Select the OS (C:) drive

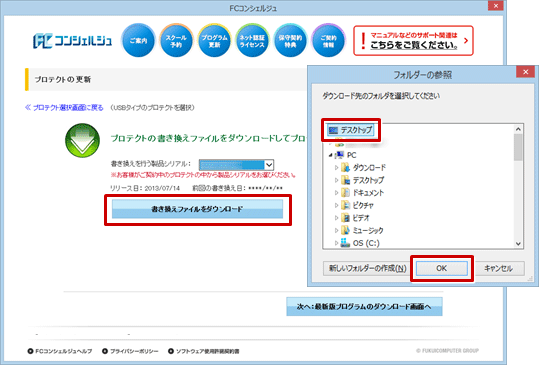[360, 243]
